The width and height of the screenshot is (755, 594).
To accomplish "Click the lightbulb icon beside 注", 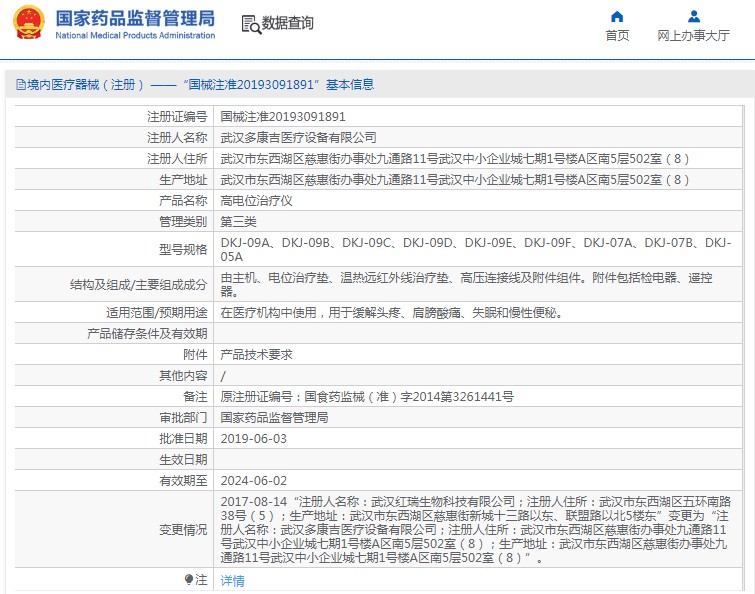I will click(188, 580).
